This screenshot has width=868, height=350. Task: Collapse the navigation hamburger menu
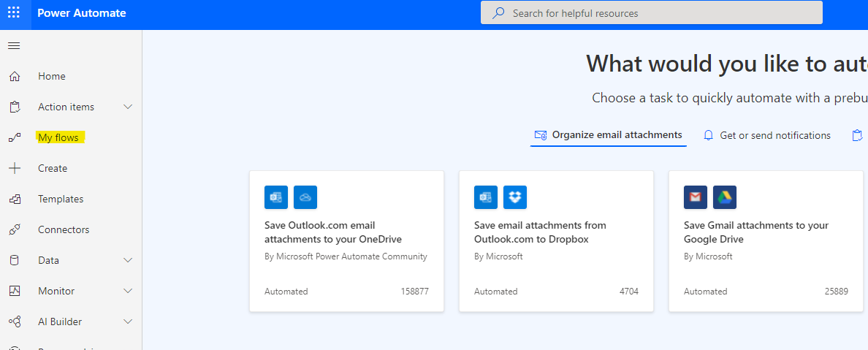[x=14, y=45]
